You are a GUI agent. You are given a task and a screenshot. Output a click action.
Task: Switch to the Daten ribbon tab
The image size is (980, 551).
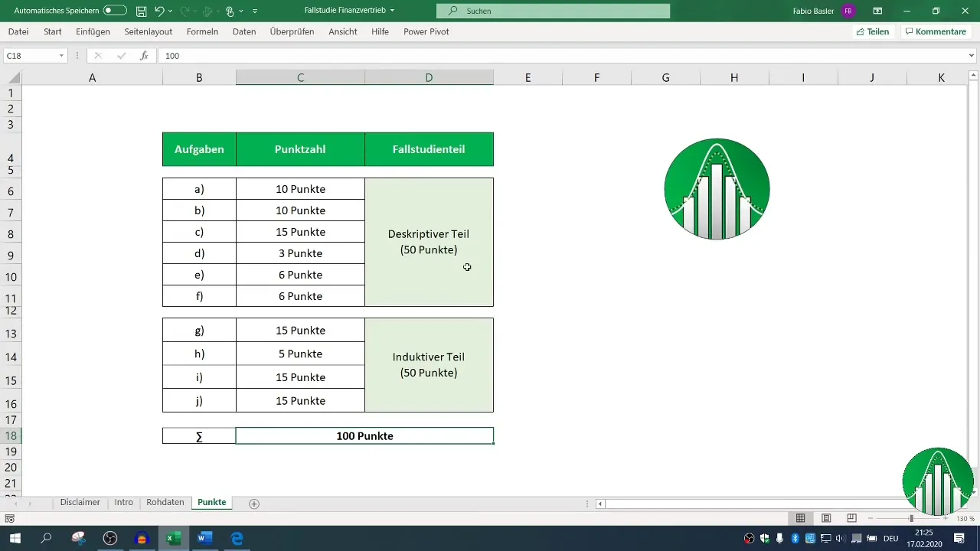[x=244, y=31]
